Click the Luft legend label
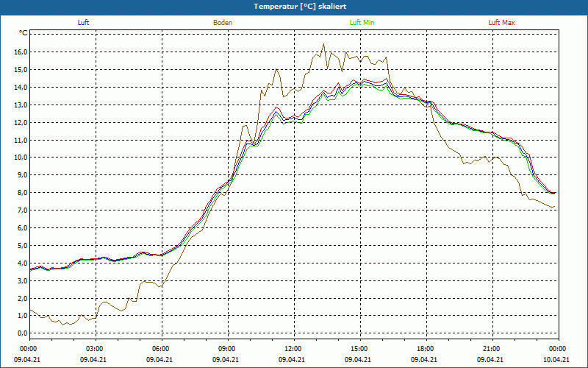 click(x=83, y=23)
